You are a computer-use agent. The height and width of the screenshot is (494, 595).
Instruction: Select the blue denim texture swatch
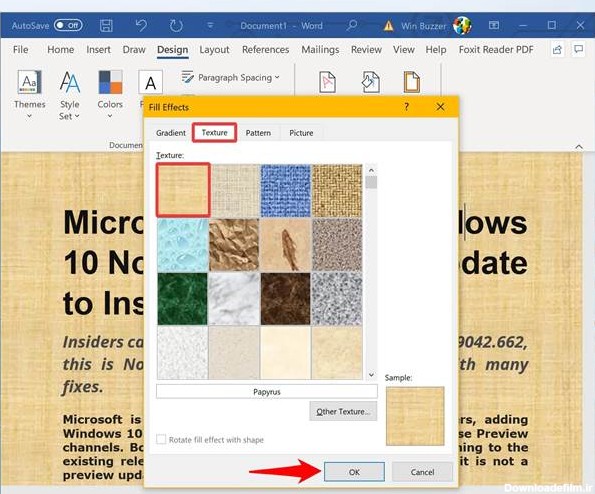285,191
